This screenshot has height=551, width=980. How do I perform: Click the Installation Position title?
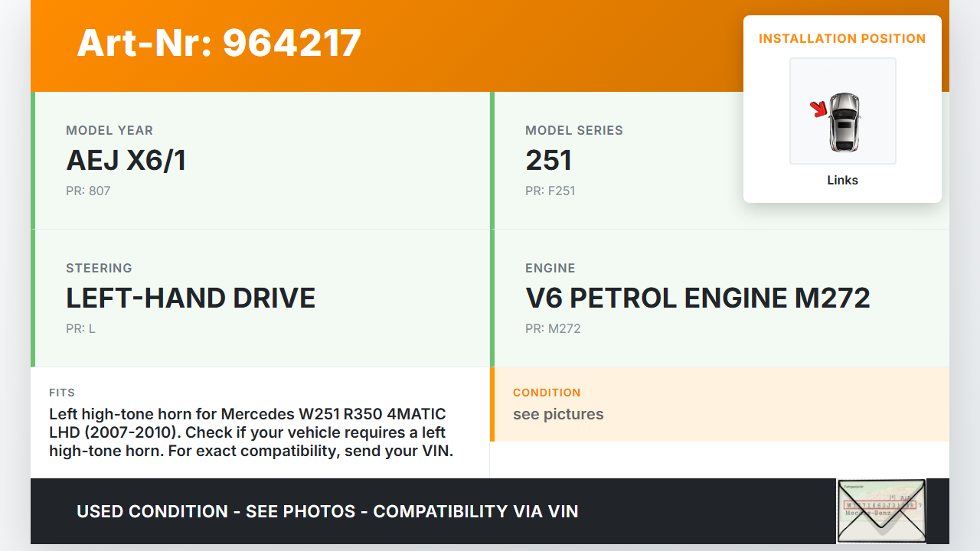pos(842,38)
